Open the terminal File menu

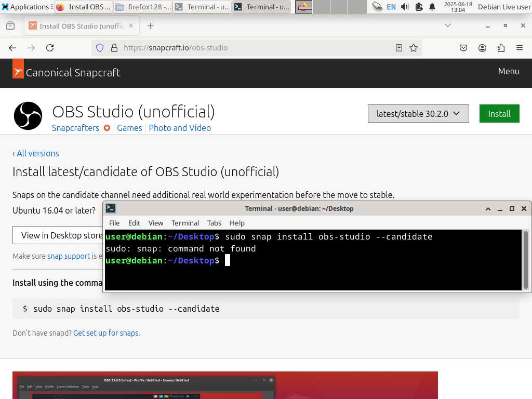(114, 223)
